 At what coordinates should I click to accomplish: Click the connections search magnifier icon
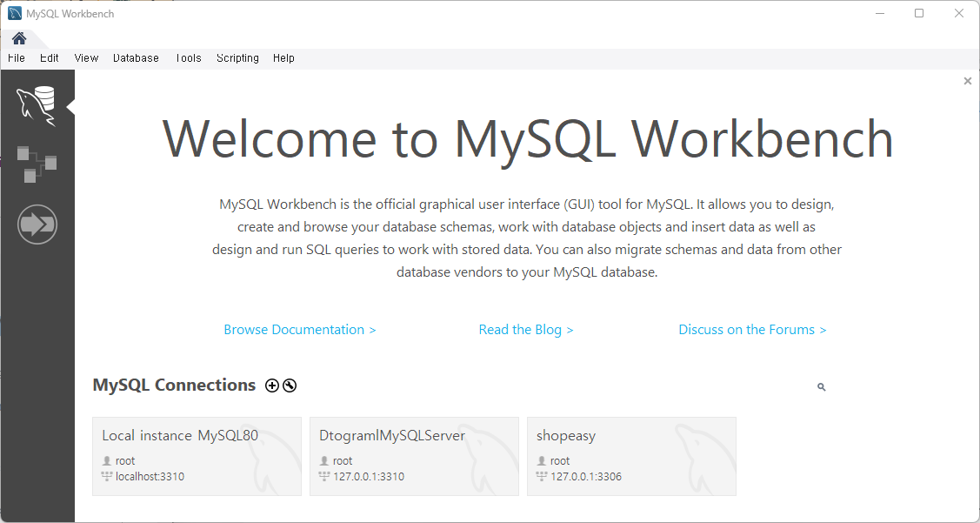(x=821, y=387)
